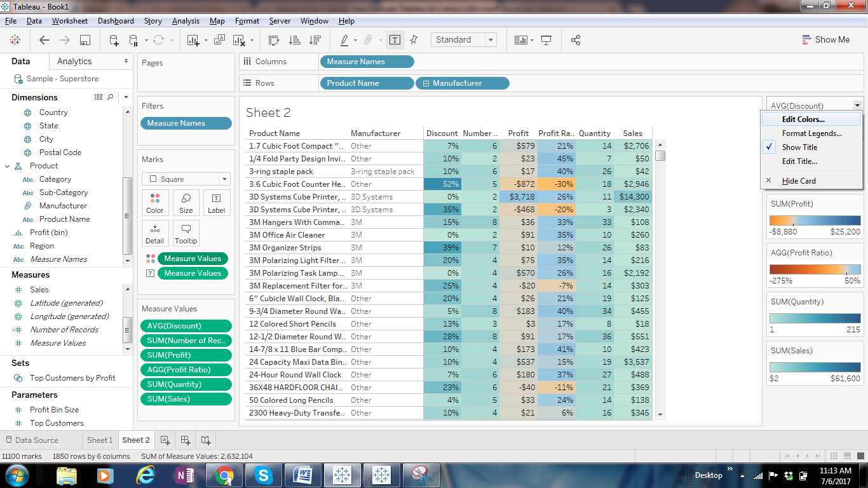Click the Color card in Marks
Viewport: 868px width, 488px height.
(155, 203)
